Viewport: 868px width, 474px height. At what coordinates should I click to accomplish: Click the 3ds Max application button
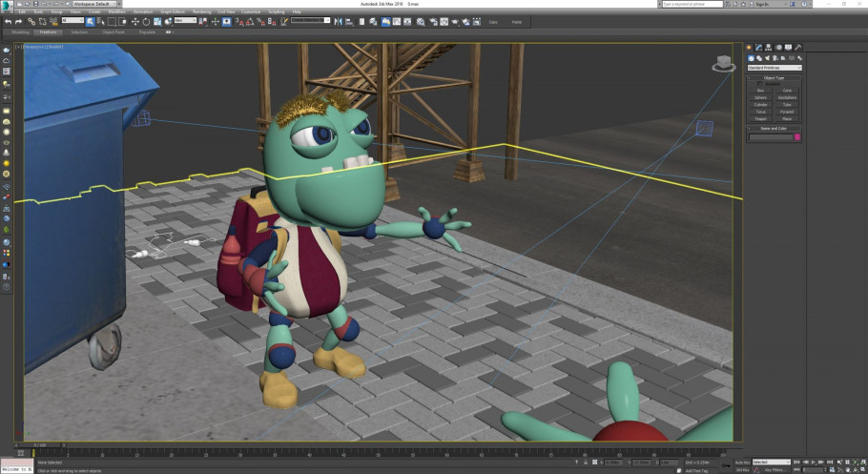click(x=7, y=7)
